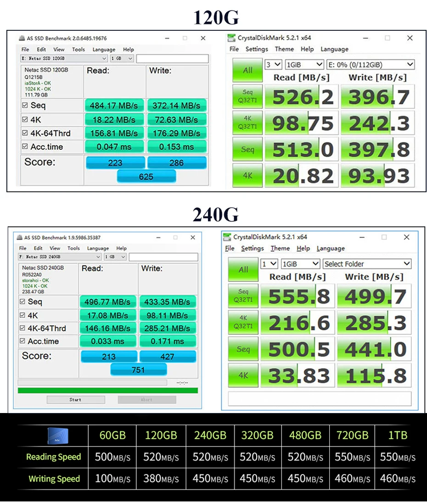Viewport: 427px width, 504px height.
Task: Click AS SSD Benchmark 2.0 title icon
Action: (22, 38)
